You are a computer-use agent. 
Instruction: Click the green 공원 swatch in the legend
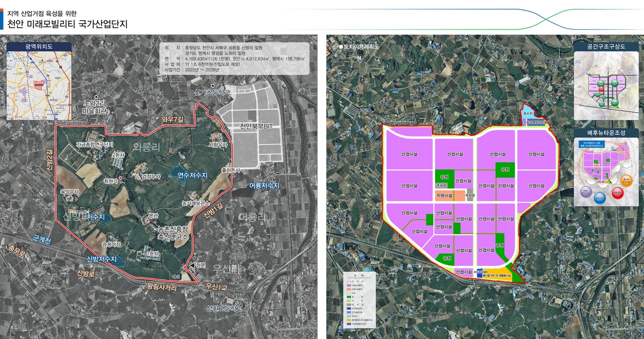click(x=349, y=298)
